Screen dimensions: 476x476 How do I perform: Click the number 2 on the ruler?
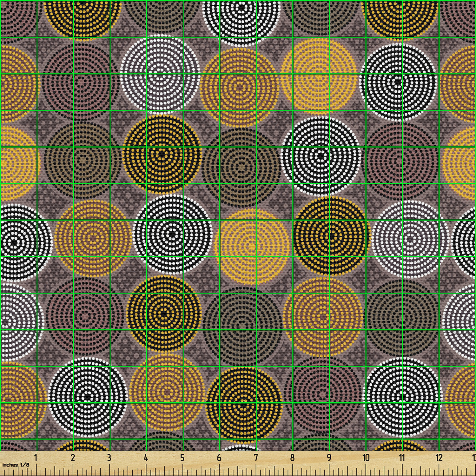click(x=73, y=458)
